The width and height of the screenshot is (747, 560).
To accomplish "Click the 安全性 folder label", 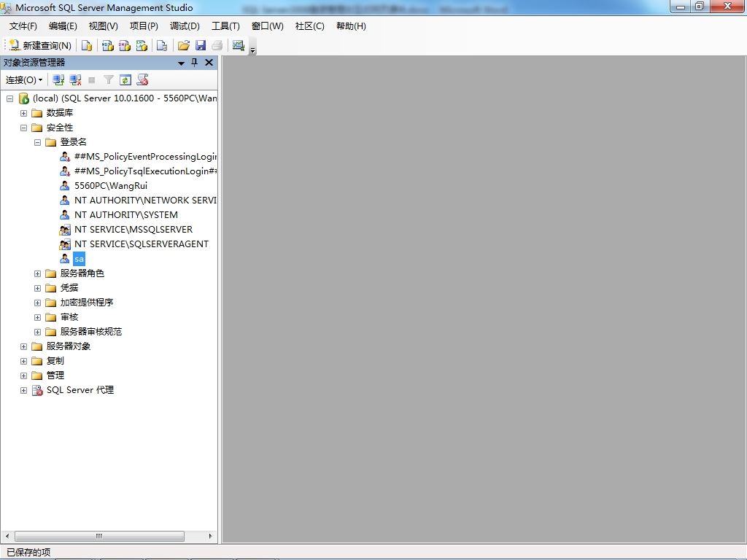I will [60, 128].
